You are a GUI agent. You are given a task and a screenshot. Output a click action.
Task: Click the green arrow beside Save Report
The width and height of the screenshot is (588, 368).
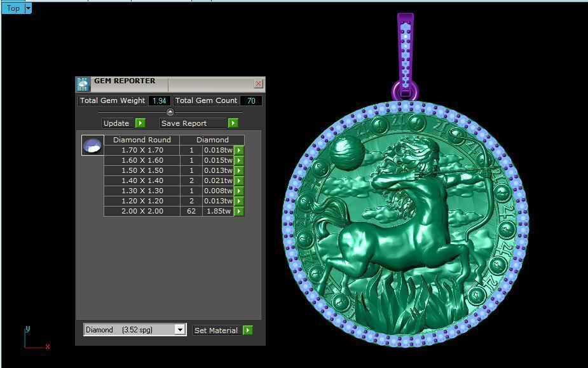[x=233, y=123]
